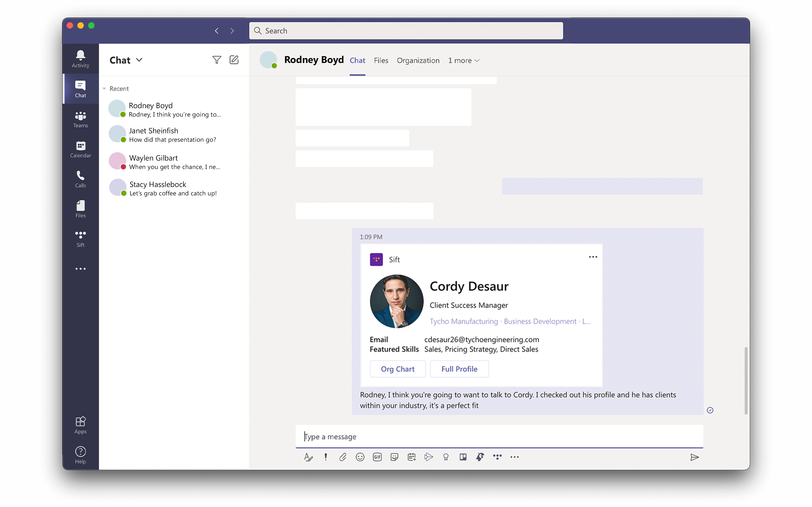Send a Praise badge
812x507 pixels.
point(446,457)
